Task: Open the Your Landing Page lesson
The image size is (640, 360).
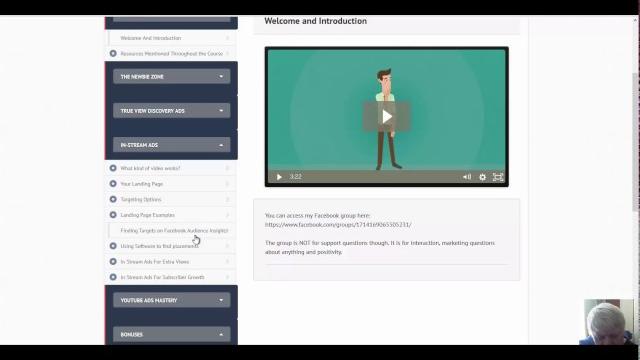Action: click(171, 184)
